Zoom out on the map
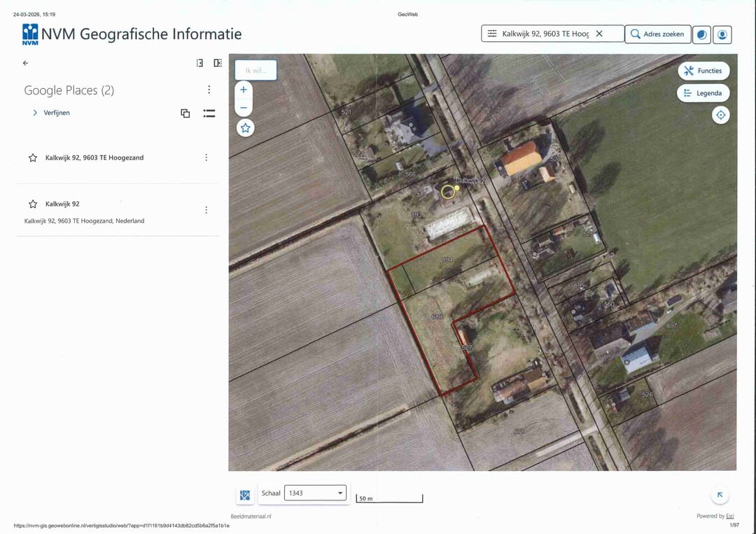The width and height of the screenshot is (756, 534). click(244, 108)
